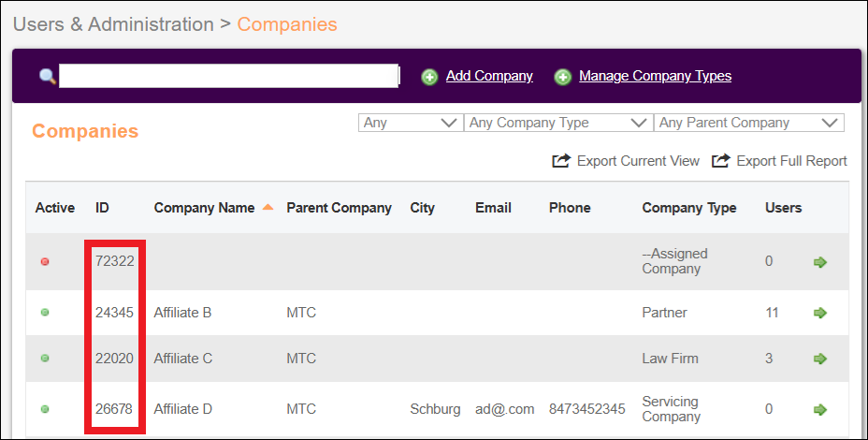Click ID cell 24345

[x=114, y=313]
